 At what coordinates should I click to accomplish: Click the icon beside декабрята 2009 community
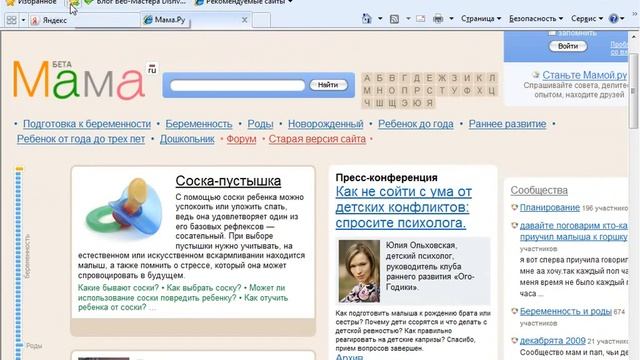click(x=514, y=340)
